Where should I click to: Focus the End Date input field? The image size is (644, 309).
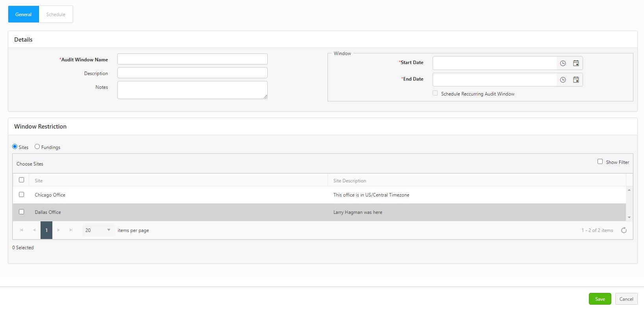pos(494,80)
